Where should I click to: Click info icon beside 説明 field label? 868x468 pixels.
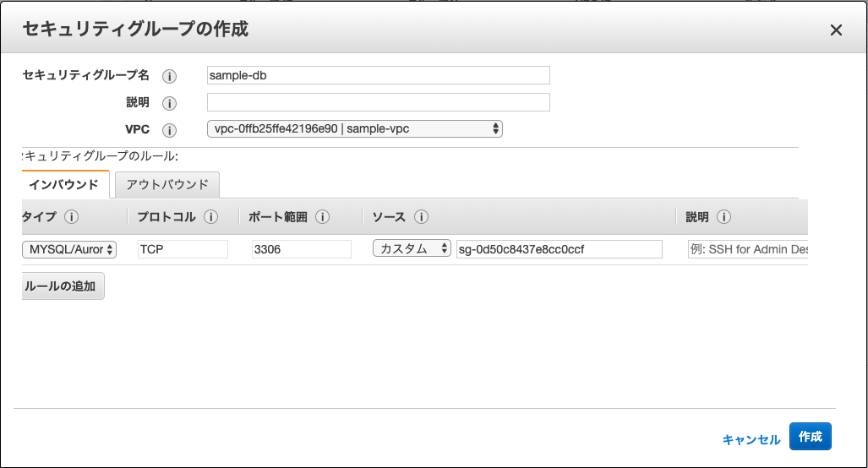(169, 103)
